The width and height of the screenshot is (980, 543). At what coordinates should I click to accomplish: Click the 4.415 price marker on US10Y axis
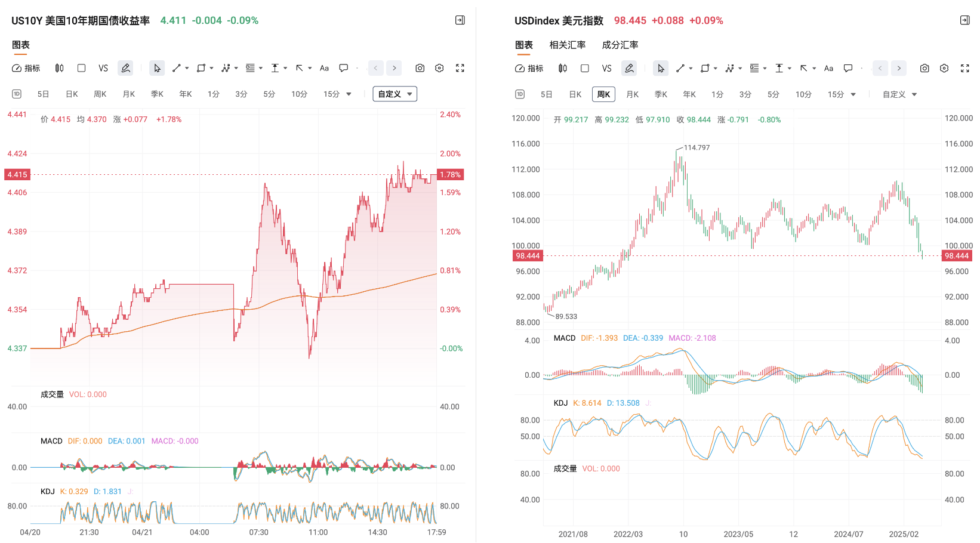[17, 175]
